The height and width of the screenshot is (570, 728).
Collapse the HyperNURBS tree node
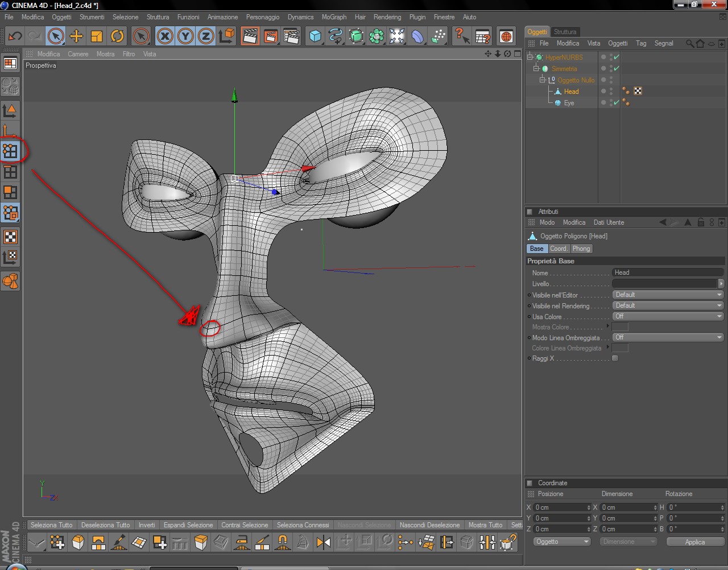click(x=530, y=57)
